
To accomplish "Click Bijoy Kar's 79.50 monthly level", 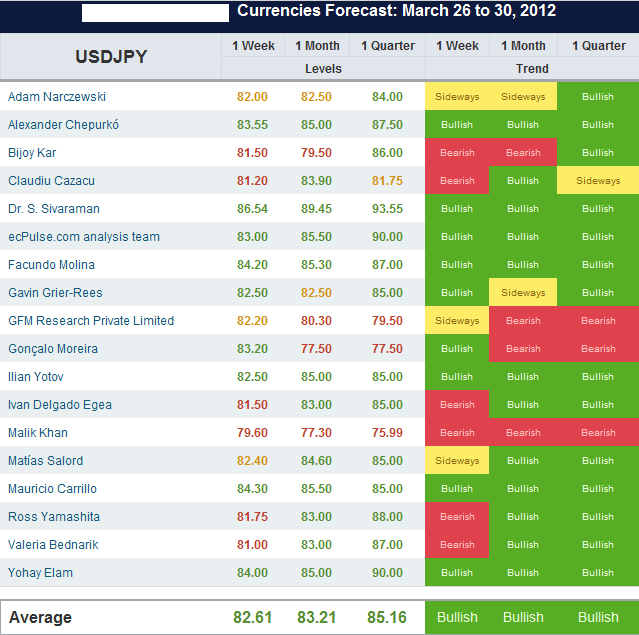I will tap(316, 153).
